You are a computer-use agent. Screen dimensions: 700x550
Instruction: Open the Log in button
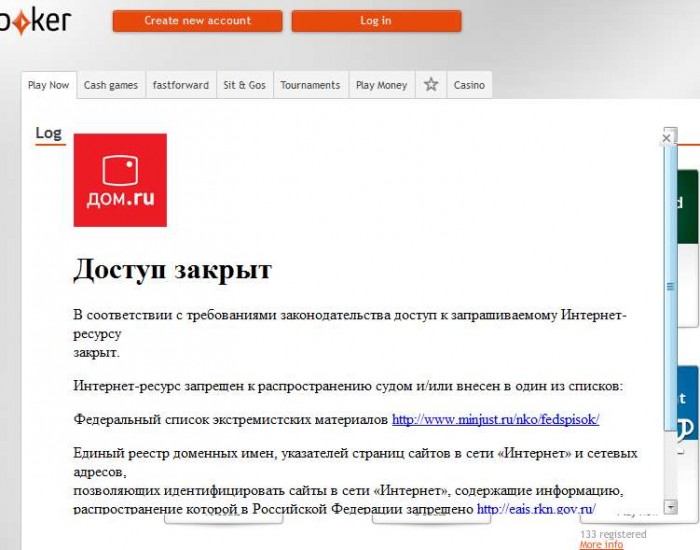(x=376, y=21)
